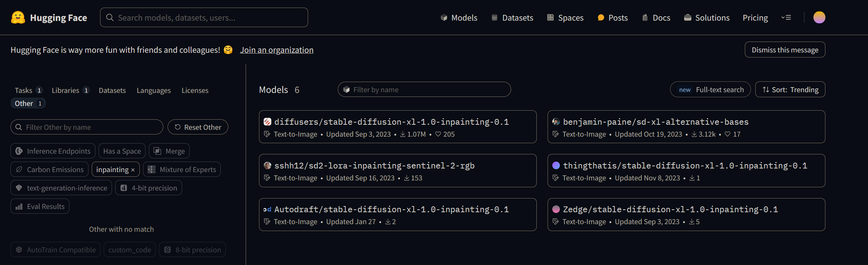868x265 pixels.
Task: Select the 8-bit precision filter tag
Action: click(192, 249)
